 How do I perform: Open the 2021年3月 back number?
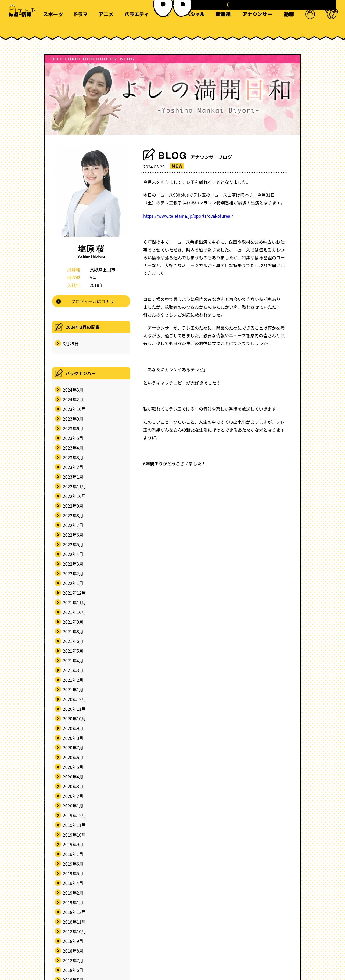pyautogui.click(x=73, y=670)
